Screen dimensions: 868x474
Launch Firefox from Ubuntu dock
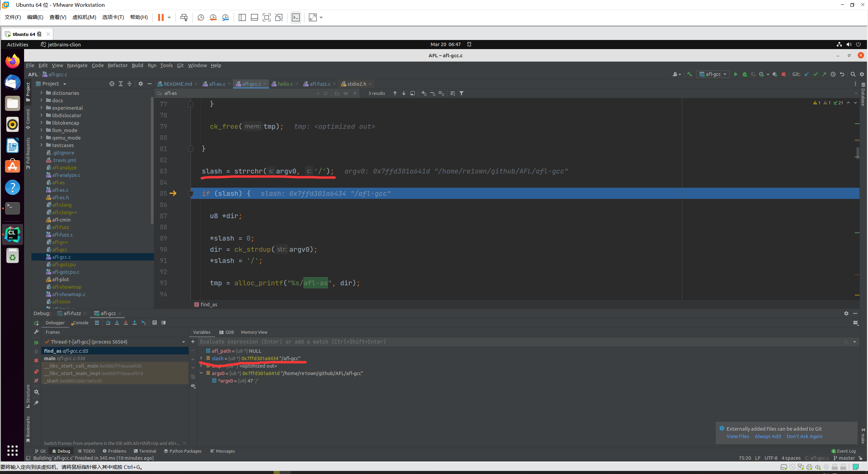pyautogui.click(x=13, y=61)
